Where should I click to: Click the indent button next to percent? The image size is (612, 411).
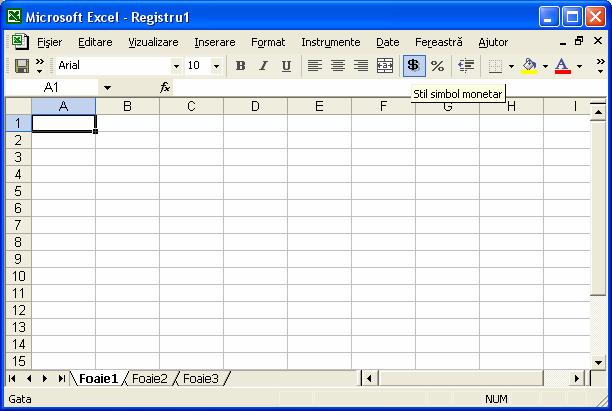coord(465,66)
